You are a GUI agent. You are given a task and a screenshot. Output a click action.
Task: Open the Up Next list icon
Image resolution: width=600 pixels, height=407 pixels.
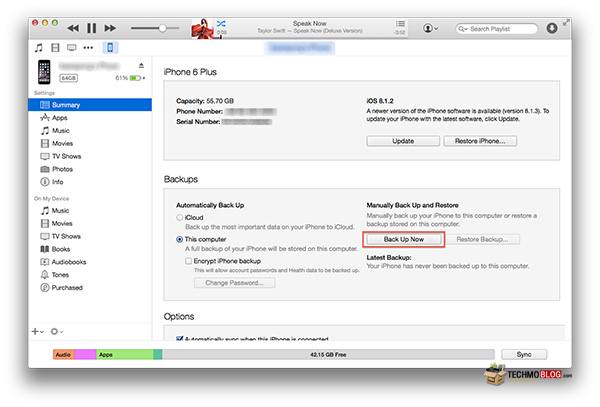coord(400,24)
